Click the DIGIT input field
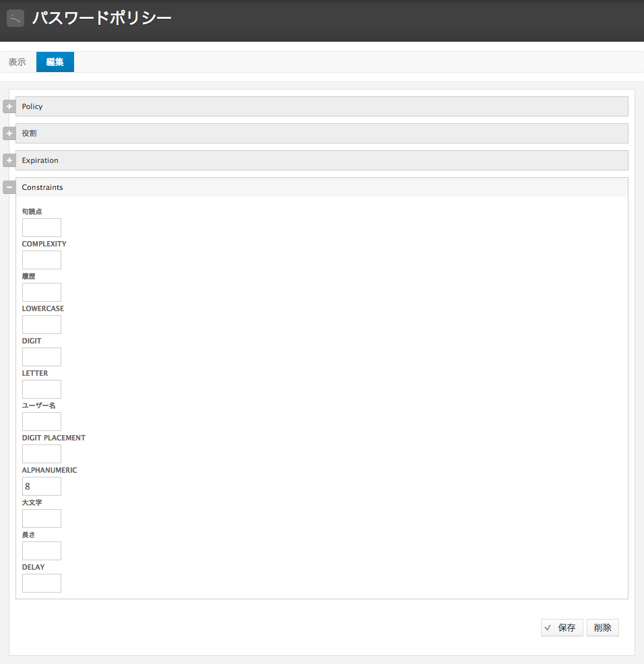The image size is (644, 664). pos(41,356)
